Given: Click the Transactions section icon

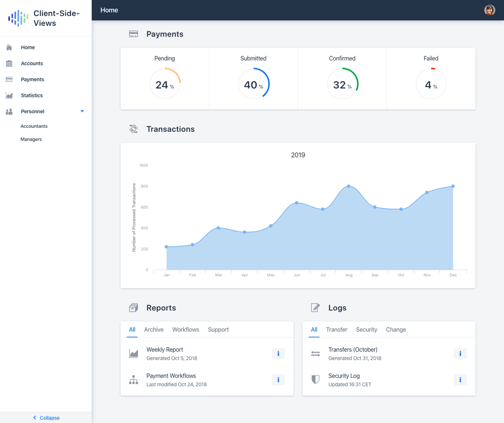Looking at the screenshot, I should [x=133, y=128].
